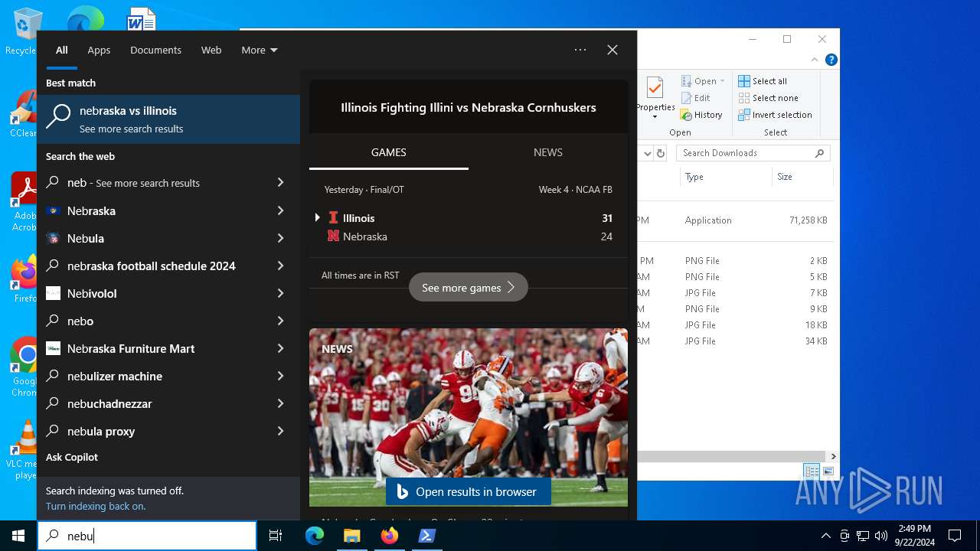Expand nebraska football schedule 2024 arrow

coord(280,266)
